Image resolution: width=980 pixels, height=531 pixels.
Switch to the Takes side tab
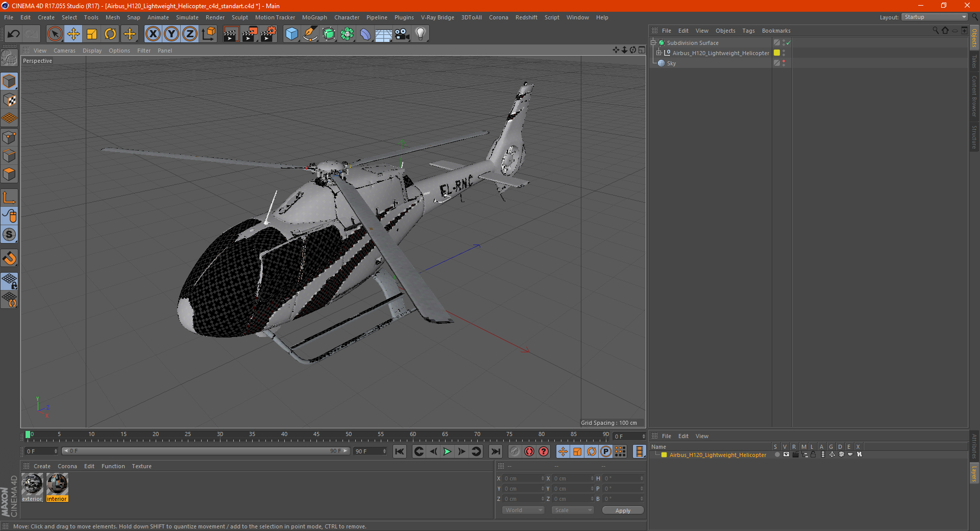974,61
